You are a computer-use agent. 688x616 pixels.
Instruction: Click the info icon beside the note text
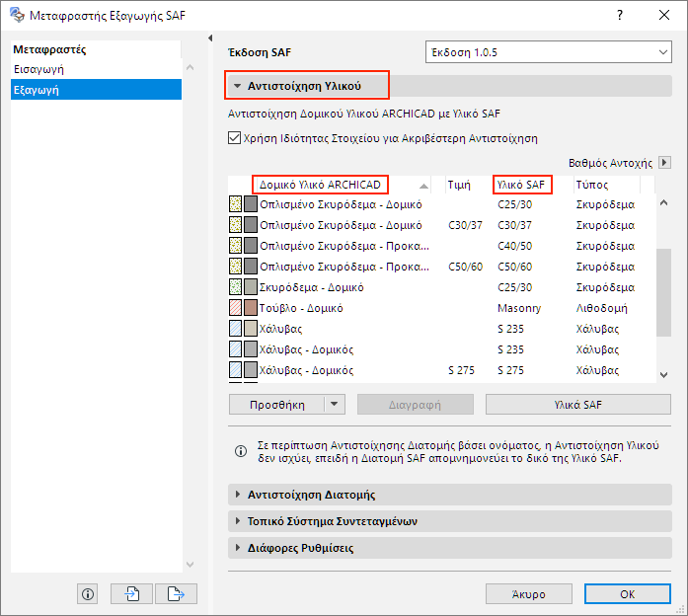tap(241, 451)
